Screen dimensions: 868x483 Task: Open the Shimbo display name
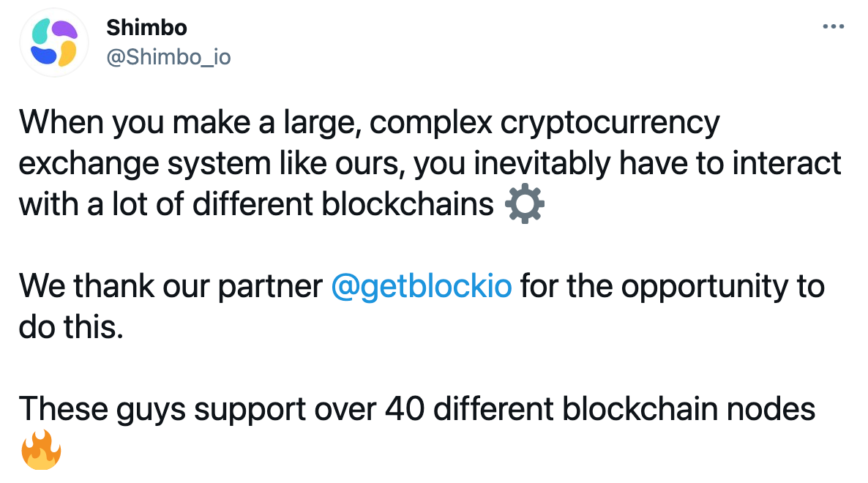(146, 28)
